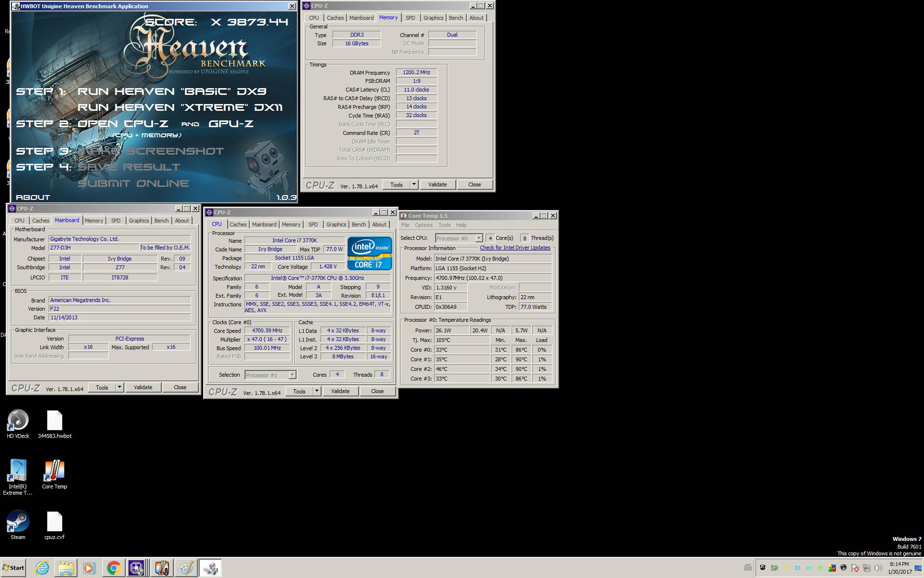Launch Steam desktop shortcut

[18, 525]
